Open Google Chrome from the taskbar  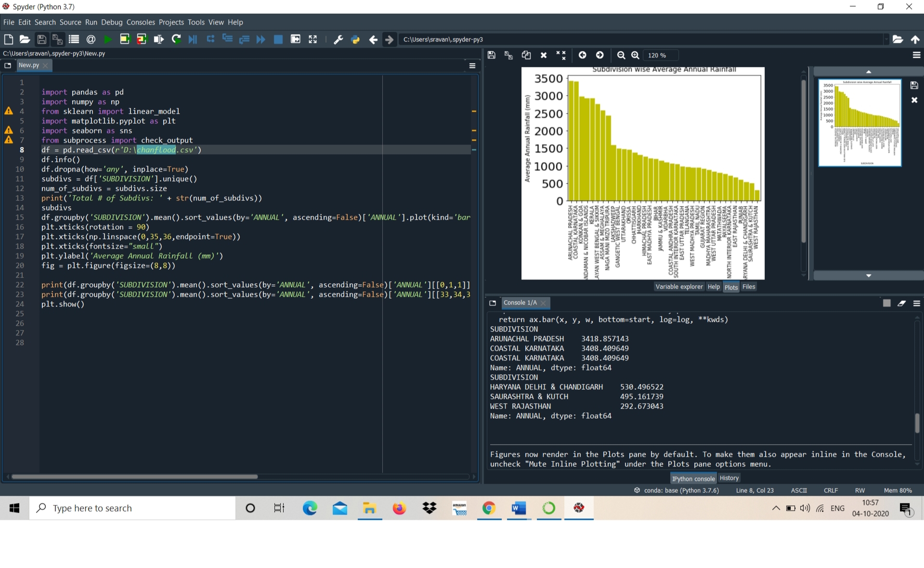click(489, 508)
